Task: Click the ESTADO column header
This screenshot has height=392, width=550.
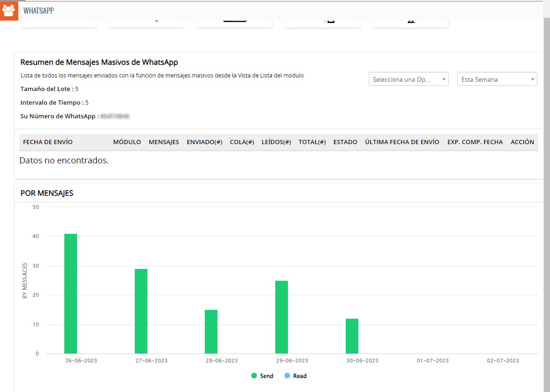Action: click(x=345, y=142)
